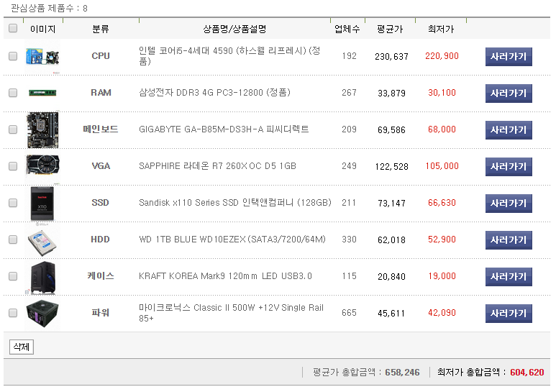This screenshot has height=392, width=556.
Task: Open 인텔 코어i5-4세대 4590 product name
Action: 229,56
